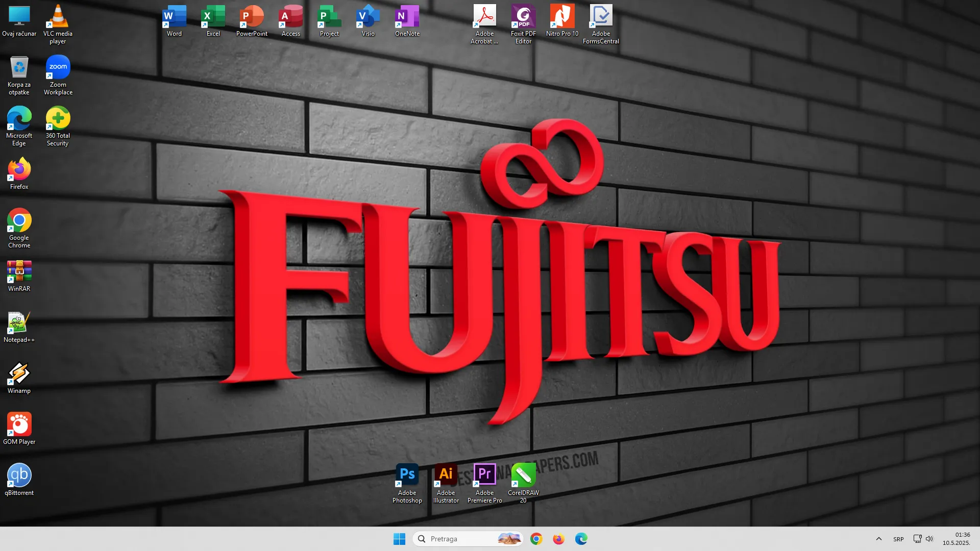Launch Adobe Photoshop shortcut

pyautogui.click(x=407, y=483)
